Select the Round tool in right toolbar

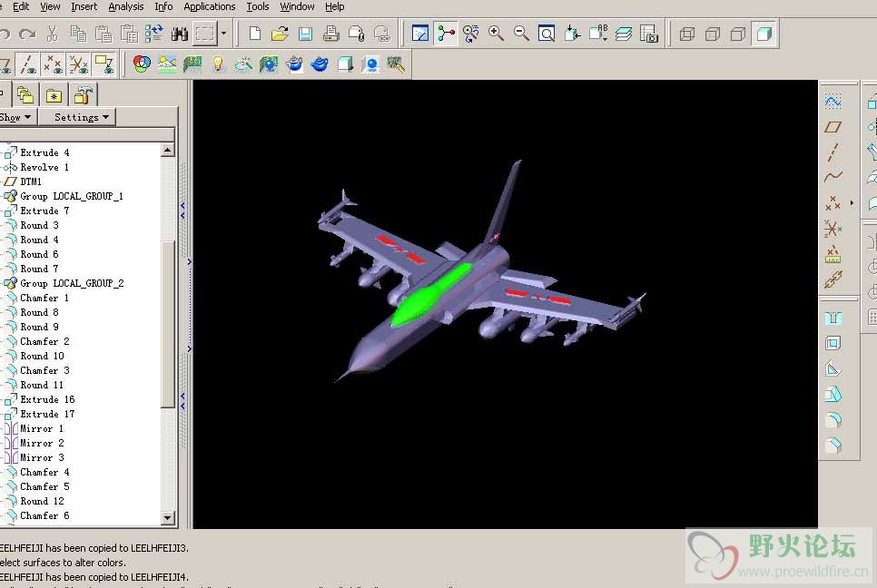pyautogui.click(x=833, y=420)
